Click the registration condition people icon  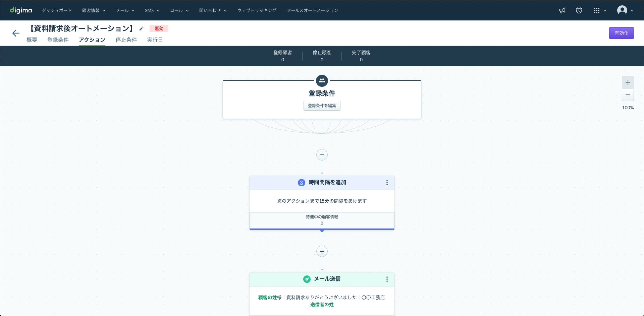pyautogui.click(x=322, y=80)
